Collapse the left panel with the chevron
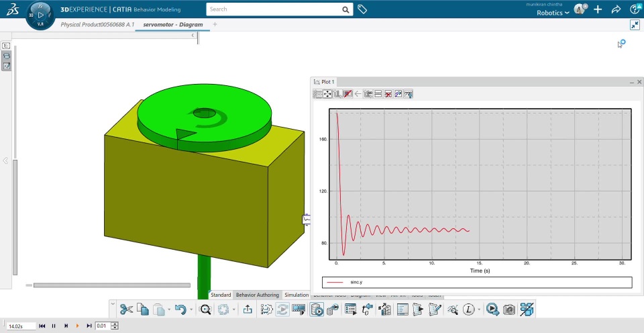The height and width of the screenshot is (333, 644). (193, 36)
